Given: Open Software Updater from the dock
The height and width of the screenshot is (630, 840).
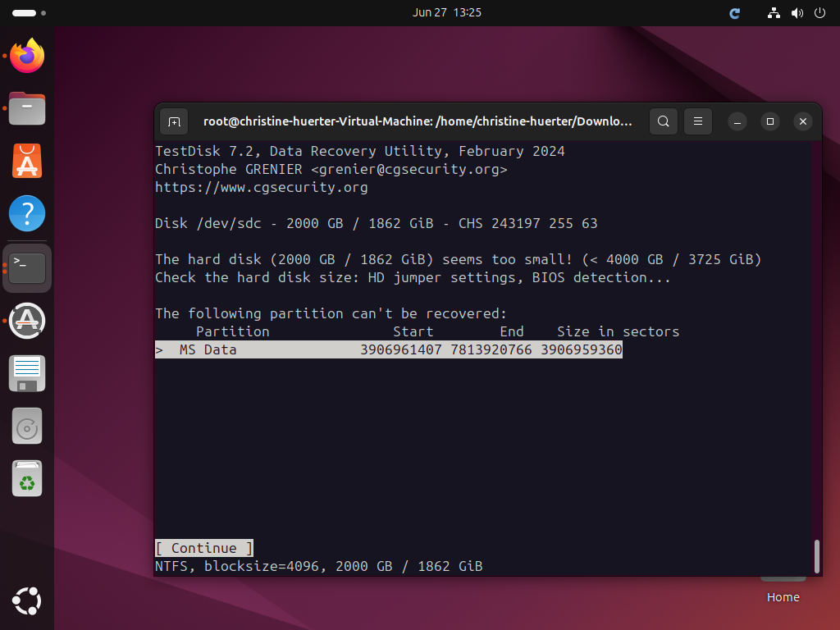Looking at the screenshot, I should click(27, 321).
